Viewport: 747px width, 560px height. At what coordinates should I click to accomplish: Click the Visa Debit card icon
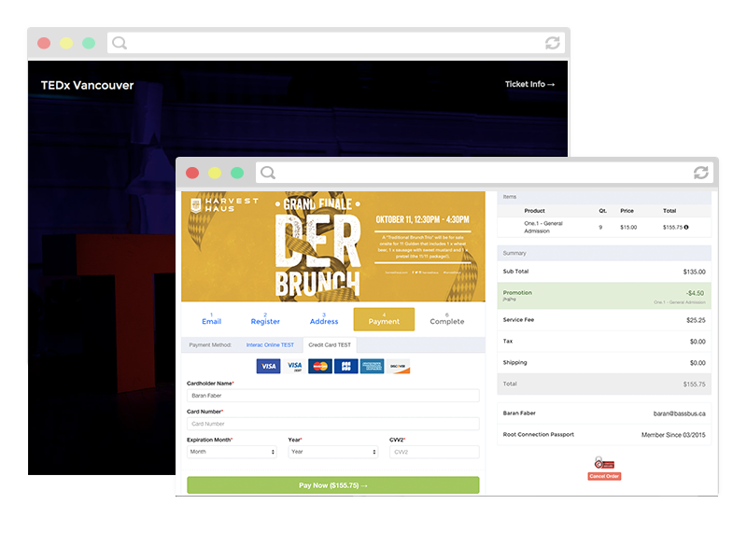point(294,366)
